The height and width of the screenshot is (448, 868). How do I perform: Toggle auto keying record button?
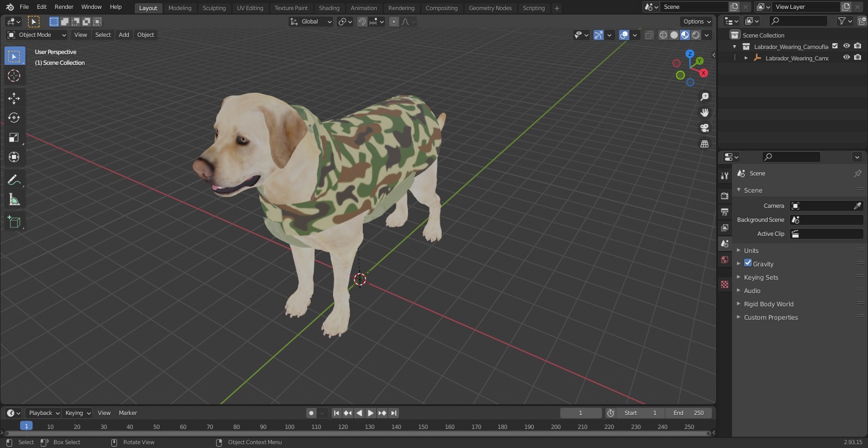tap(311, 413)
